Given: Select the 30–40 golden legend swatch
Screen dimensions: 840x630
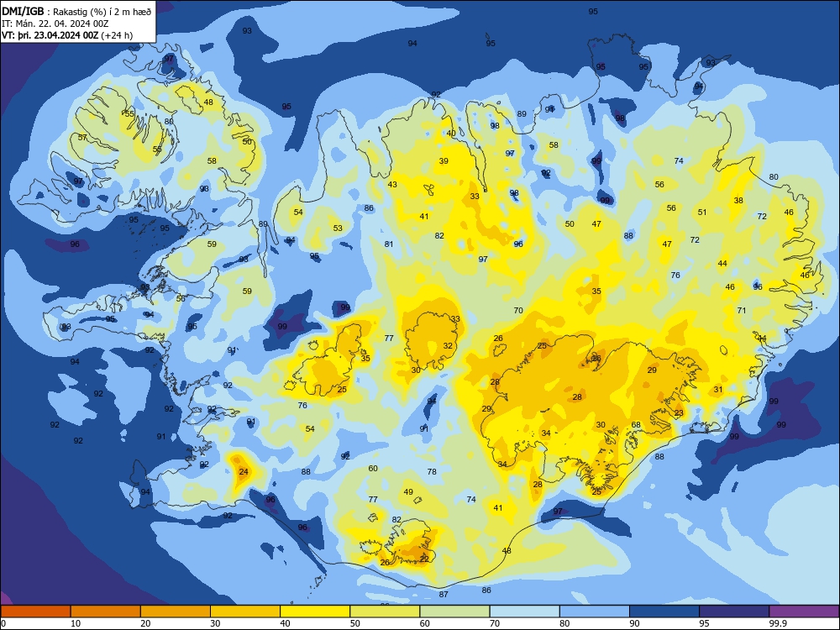Looking at the screenshot, I should click(x=245, y=612).
